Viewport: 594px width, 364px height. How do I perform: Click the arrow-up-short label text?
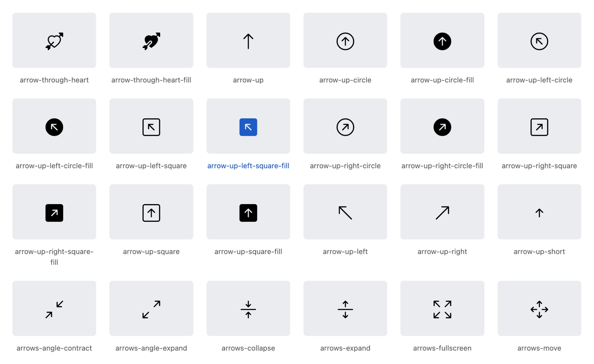(539, 252)
